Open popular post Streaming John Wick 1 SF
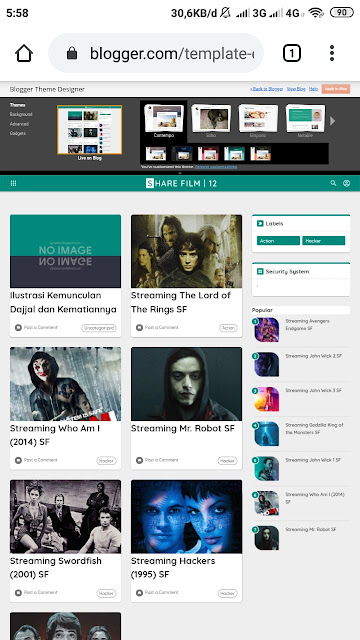 click(x=313, y=460)
